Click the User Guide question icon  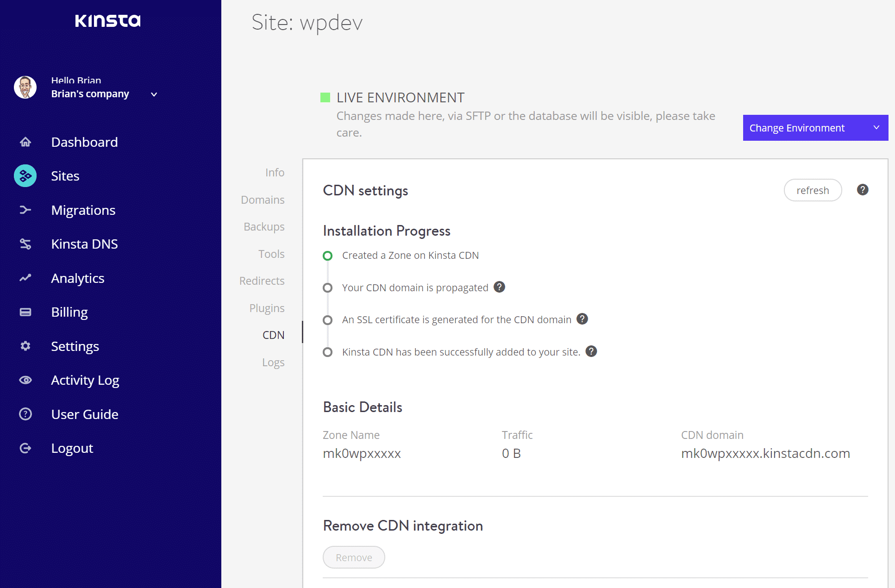(x=25, y=414)
